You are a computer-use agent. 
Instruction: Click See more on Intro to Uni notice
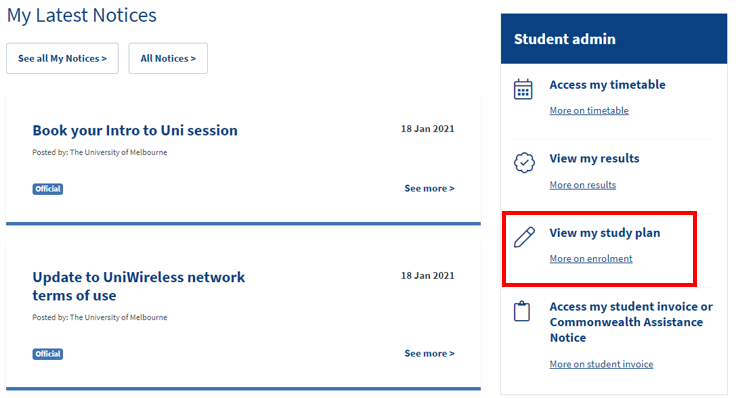429,188
